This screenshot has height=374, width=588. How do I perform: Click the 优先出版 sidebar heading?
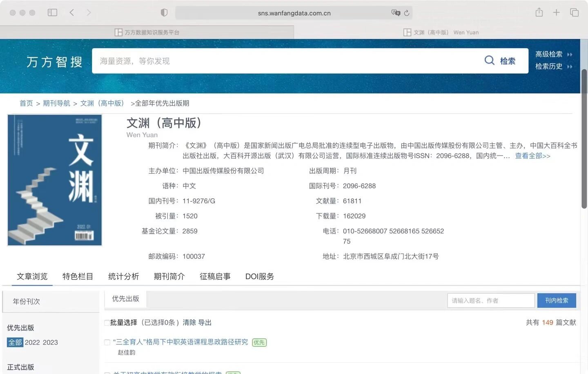[x=20, y=328]
